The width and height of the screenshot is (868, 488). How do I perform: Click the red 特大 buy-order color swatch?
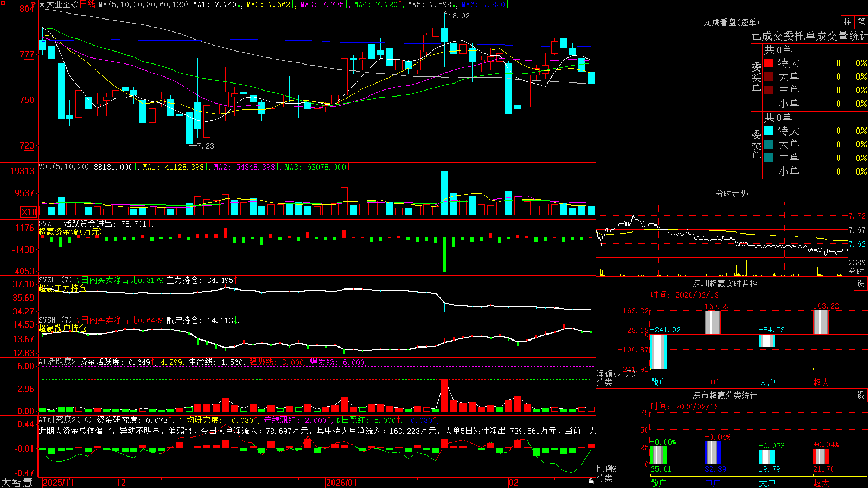(x=768, y=63)
